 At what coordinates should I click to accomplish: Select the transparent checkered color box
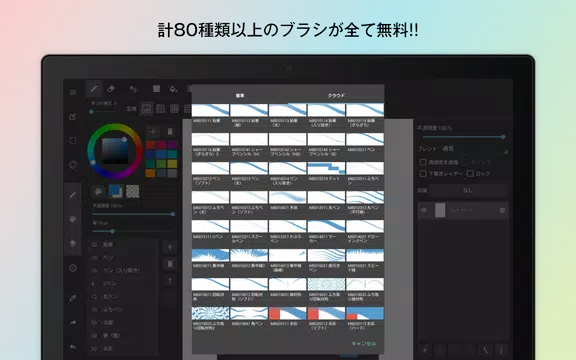(x=133, y=191)
